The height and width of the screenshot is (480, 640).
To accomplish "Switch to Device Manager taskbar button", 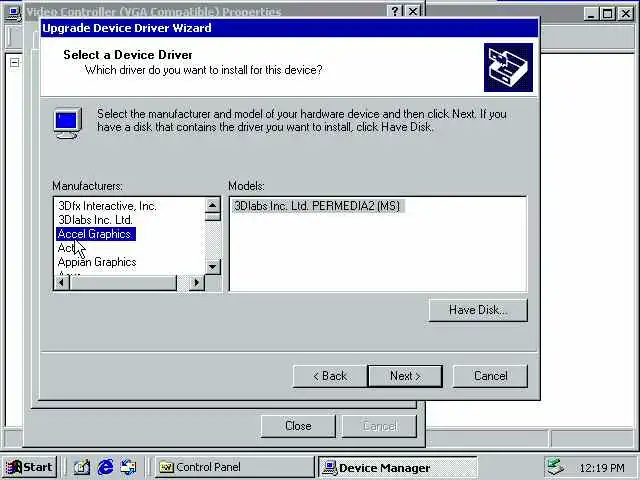I will (x=398, y=467).
